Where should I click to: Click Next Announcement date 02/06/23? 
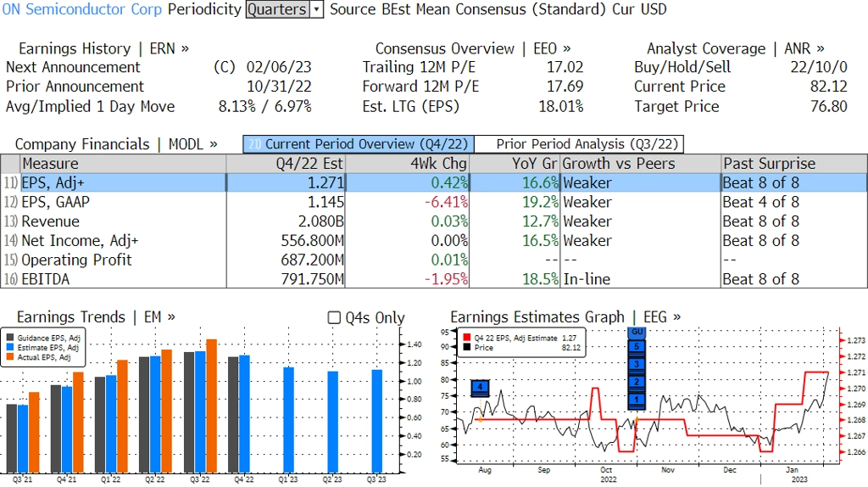pyautogui.click(x=279, y=67)
